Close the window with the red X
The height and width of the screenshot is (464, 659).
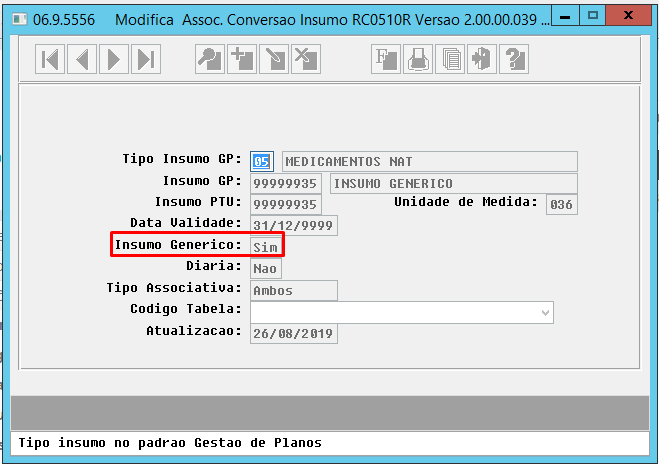[629, 15]
